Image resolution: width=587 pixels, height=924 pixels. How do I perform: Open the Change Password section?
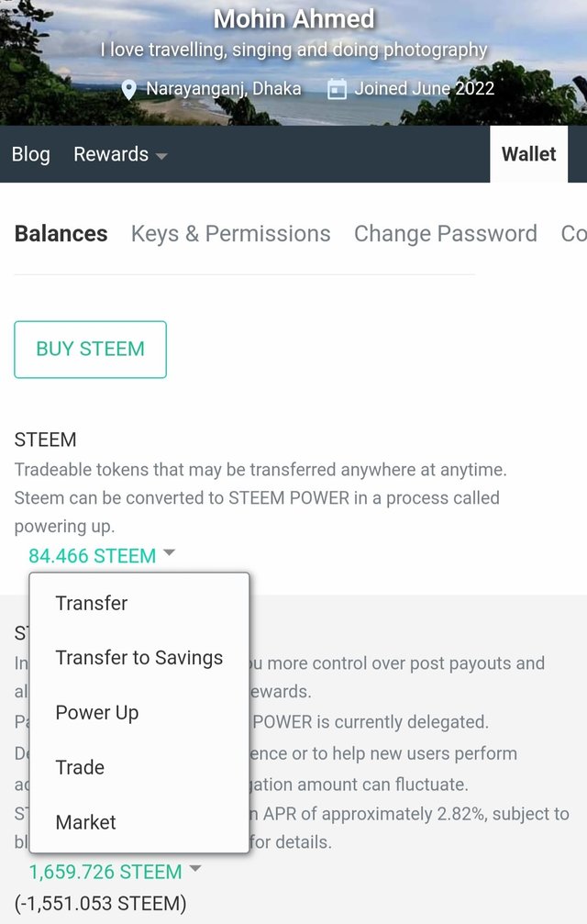click(446, 234)
